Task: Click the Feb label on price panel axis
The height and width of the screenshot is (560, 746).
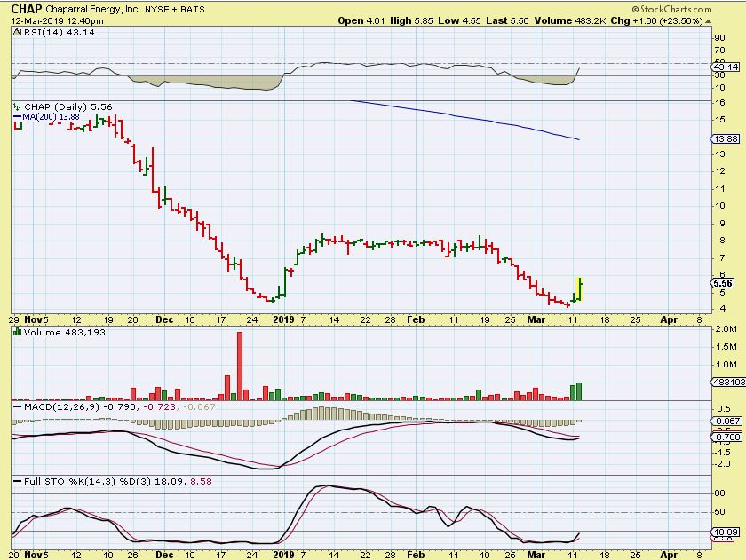Action: point(416,319)
